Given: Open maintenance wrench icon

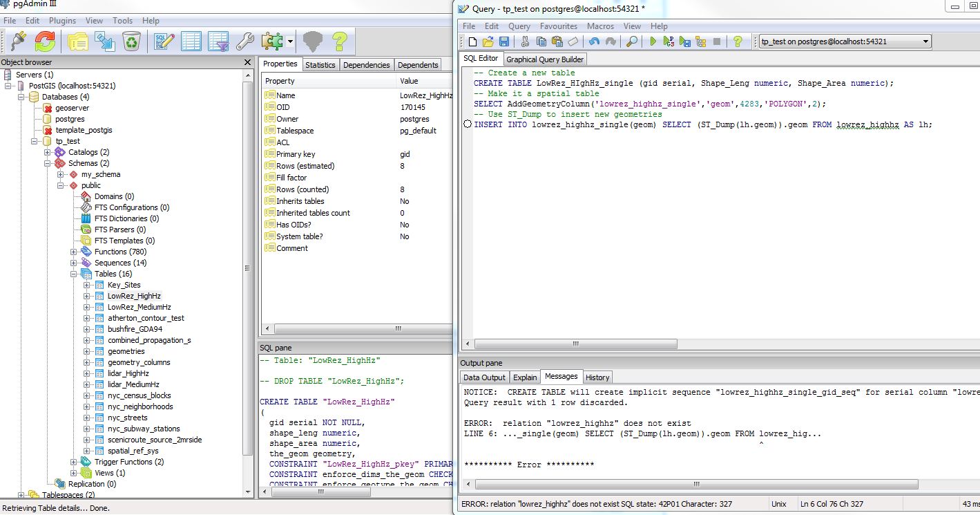Looking at the screenshot, I should (245, 41).
